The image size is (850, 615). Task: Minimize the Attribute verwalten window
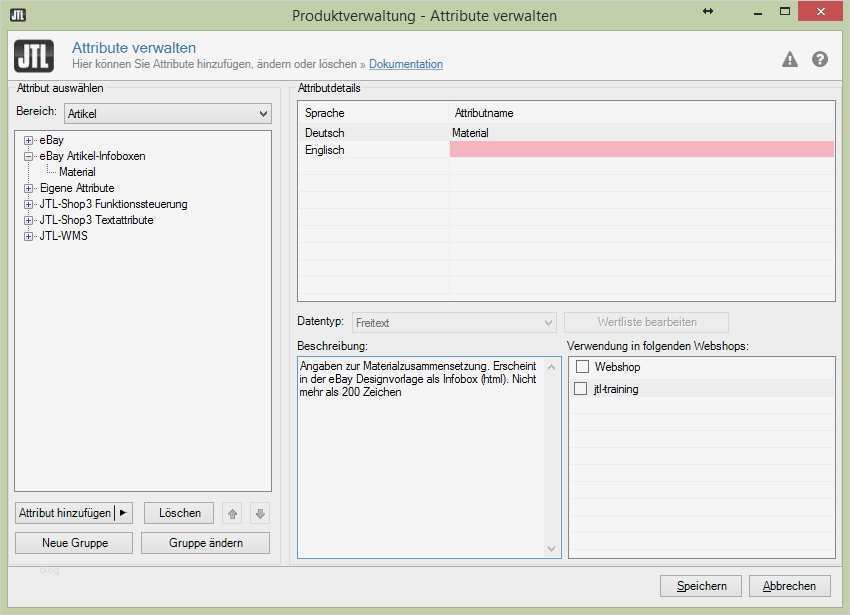pos(758,11)
